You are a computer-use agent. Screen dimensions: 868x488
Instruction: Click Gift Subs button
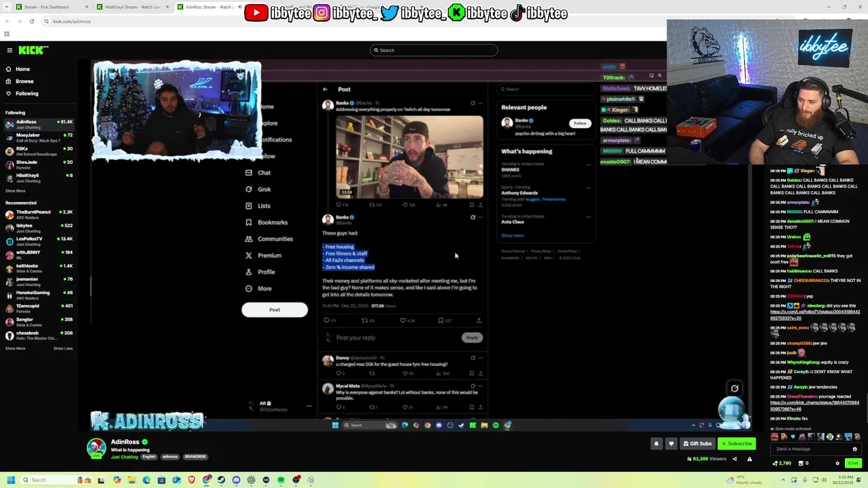698,443
